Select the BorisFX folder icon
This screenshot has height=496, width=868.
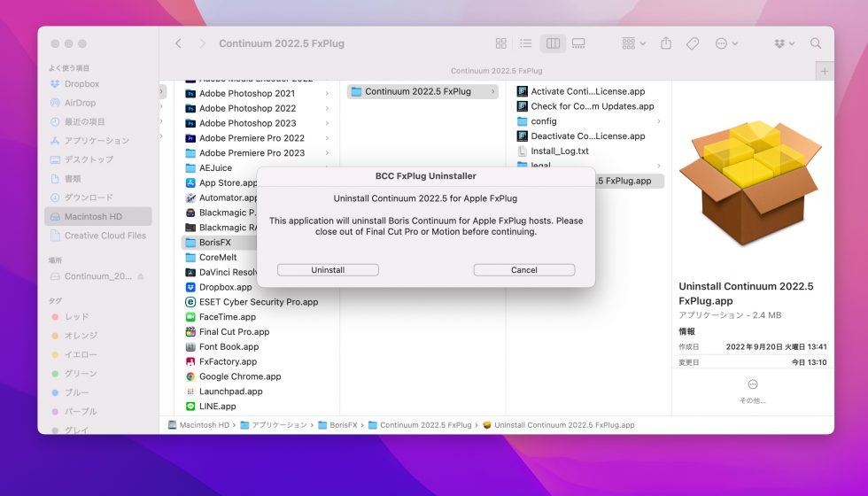tap(190, 243)
